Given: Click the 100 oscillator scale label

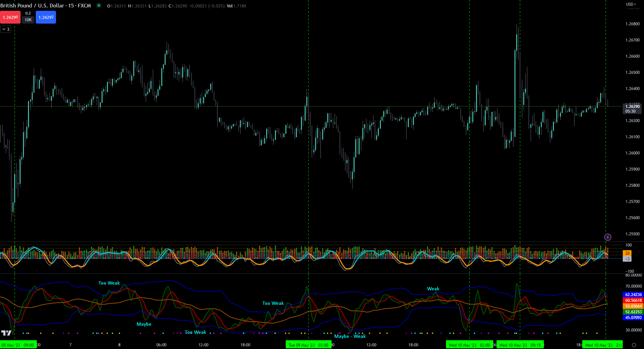Looking at the screenshot, I should tap(628, 245).
